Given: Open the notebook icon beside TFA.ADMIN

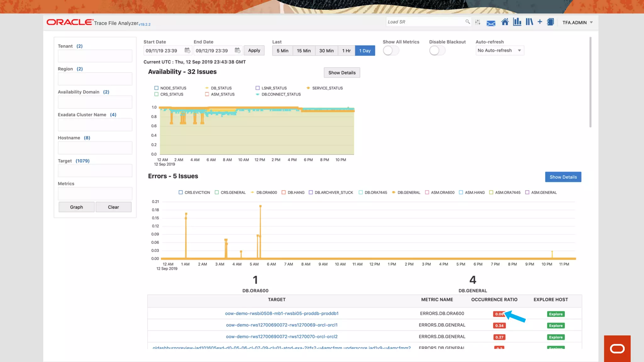Looking at the screenshot, I should click(550, 22).
